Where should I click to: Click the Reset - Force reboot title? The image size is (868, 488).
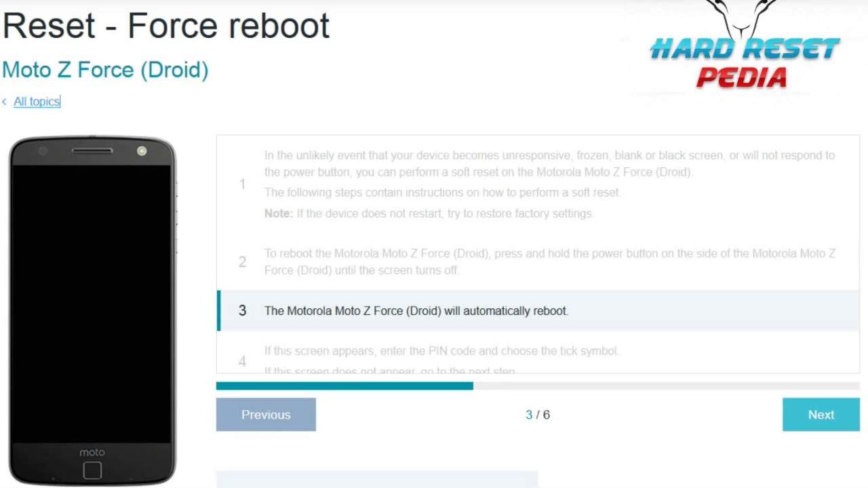(166, 26)
